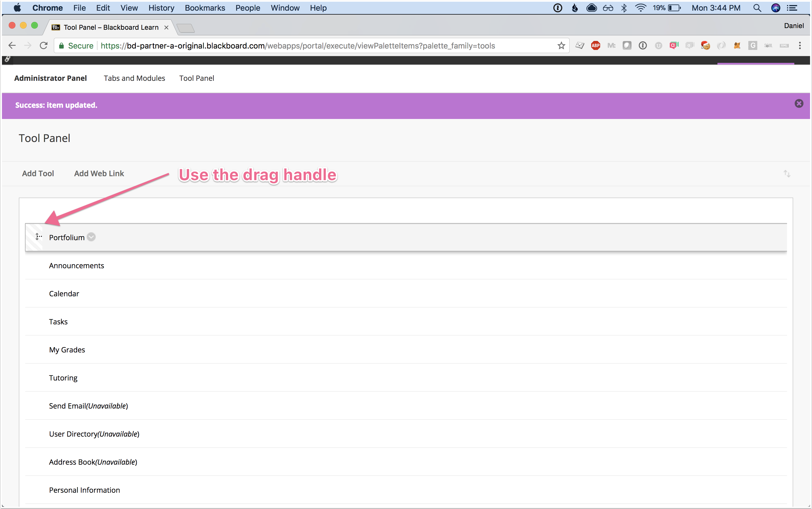Go to Tabs and Modules breadcrumb
This screenshot has width=812, height=509.
pos(134,78)
